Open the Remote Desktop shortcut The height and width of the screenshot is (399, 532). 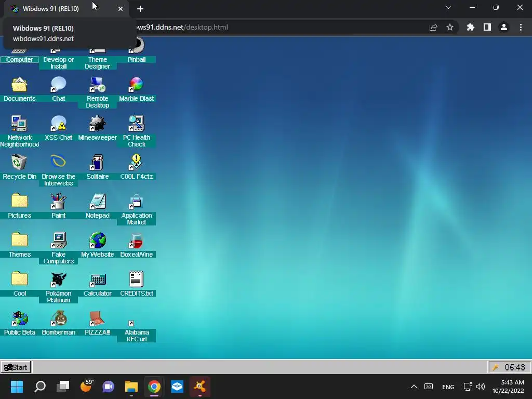point(97,85)
